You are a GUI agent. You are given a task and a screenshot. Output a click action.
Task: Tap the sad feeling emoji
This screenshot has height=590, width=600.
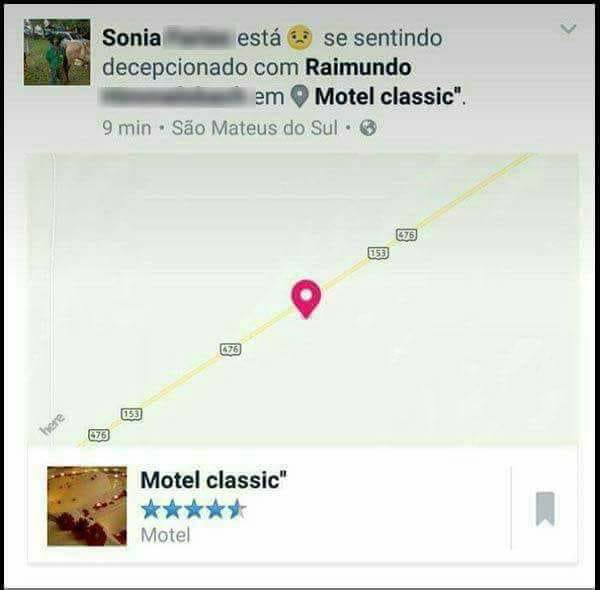pyautogui.click(x=300, y=37)
